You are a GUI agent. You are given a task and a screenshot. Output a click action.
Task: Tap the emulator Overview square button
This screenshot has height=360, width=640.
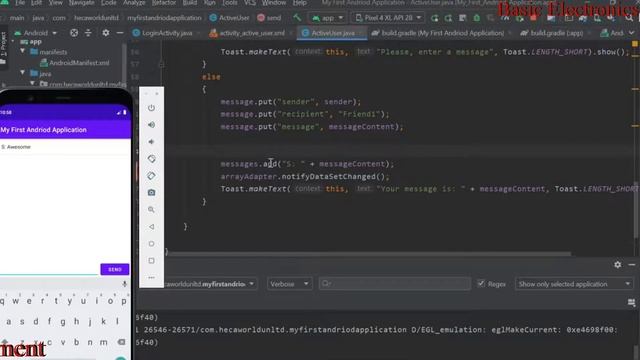click(151, 260)
